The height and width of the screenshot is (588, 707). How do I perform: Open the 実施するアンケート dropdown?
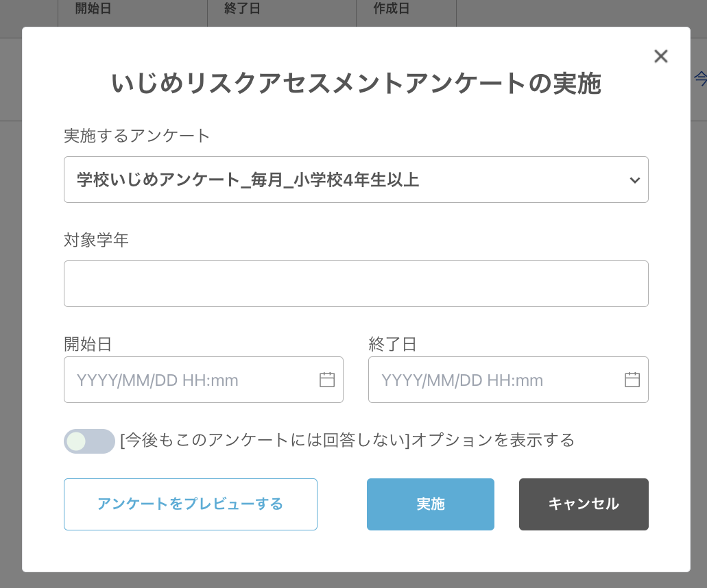[356, 180]
